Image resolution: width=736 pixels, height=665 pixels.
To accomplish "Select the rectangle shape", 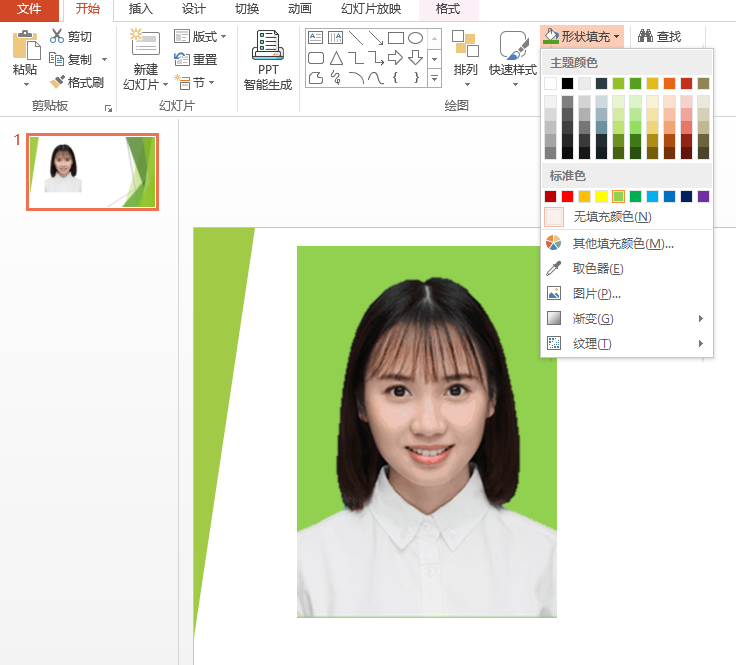I will point(396,38).
